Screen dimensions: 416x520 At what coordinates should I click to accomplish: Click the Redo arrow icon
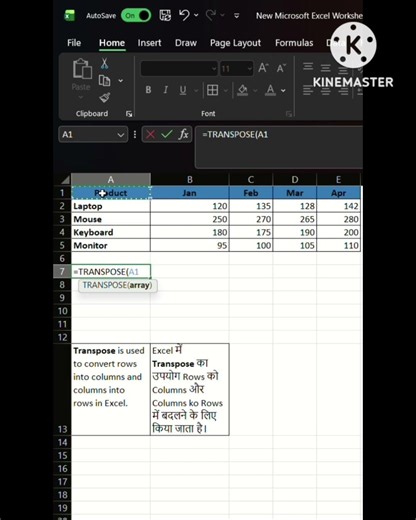click(x=211, y=15)
